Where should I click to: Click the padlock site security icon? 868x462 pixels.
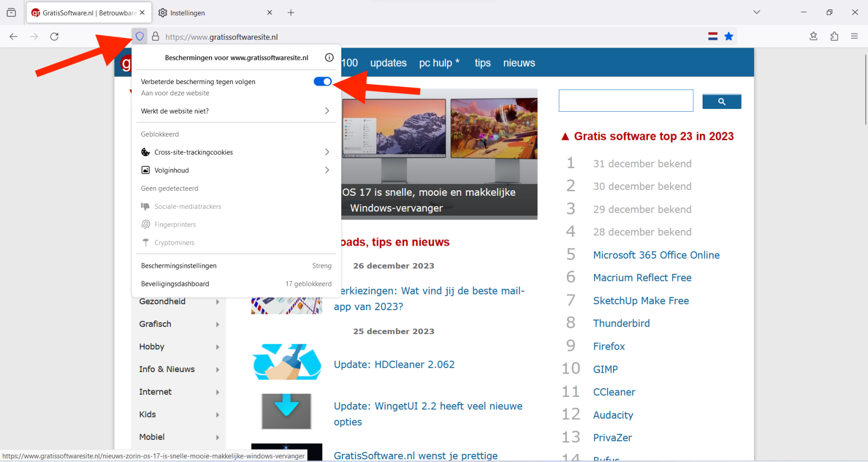155,36
